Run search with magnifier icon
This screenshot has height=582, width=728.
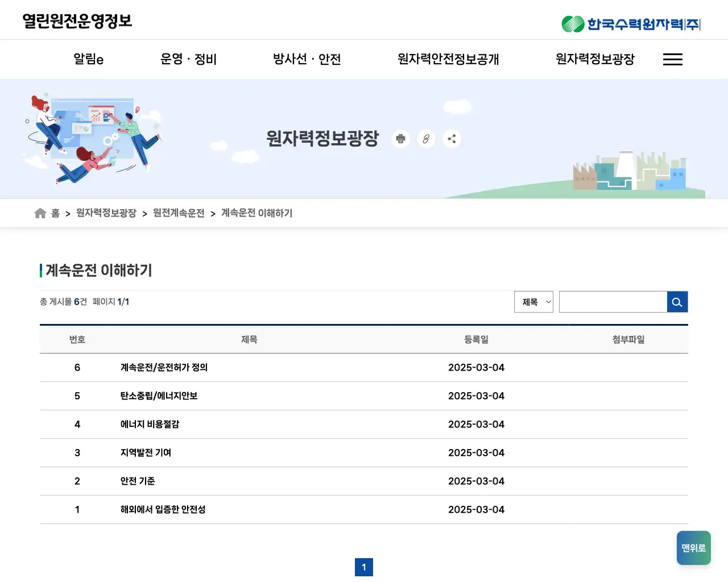click(677, 302)
